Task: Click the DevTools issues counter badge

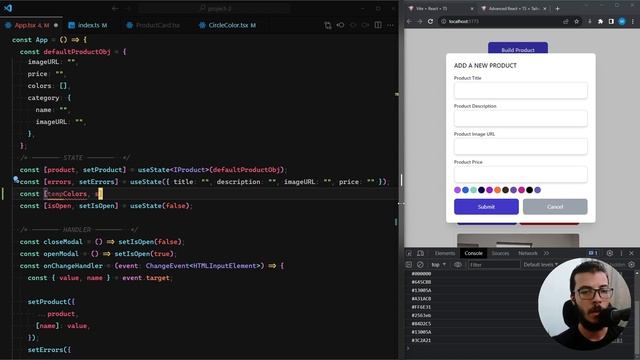Action: [x=593, y=253]
